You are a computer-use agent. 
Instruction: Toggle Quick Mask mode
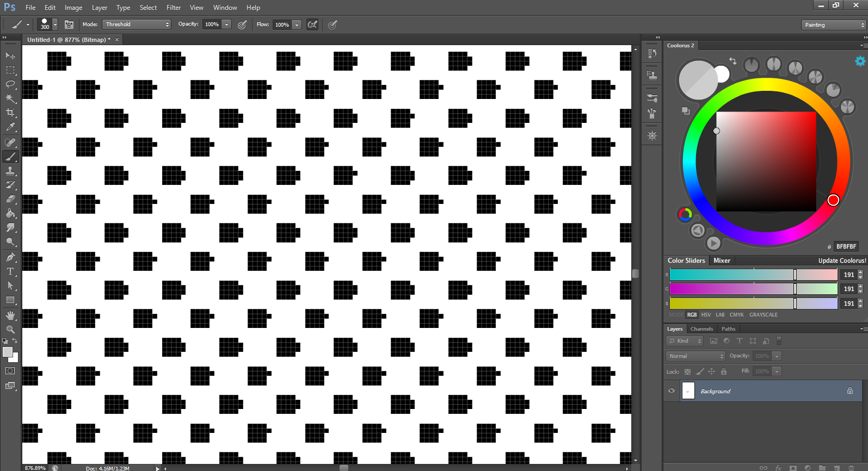pos(10,371)
